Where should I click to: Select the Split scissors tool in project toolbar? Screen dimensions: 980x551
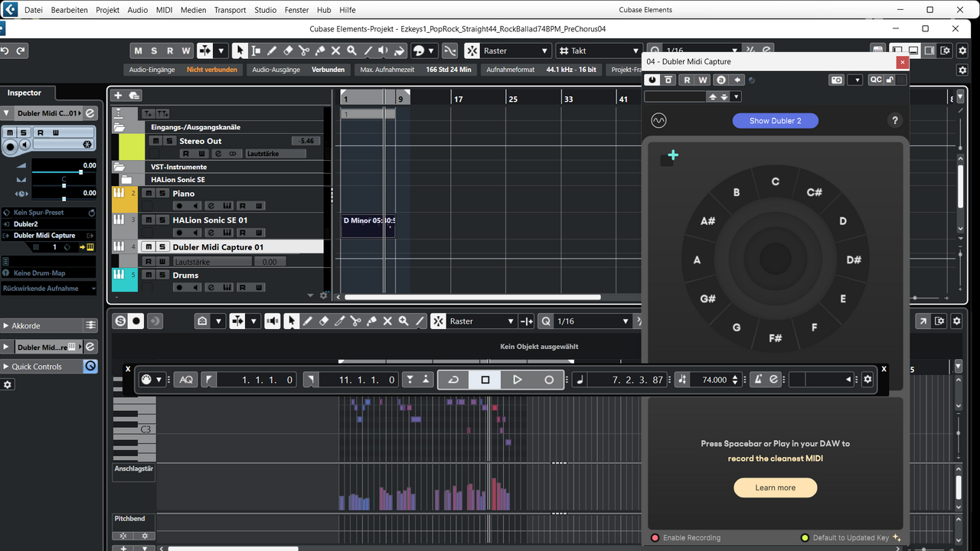(304, 51)
